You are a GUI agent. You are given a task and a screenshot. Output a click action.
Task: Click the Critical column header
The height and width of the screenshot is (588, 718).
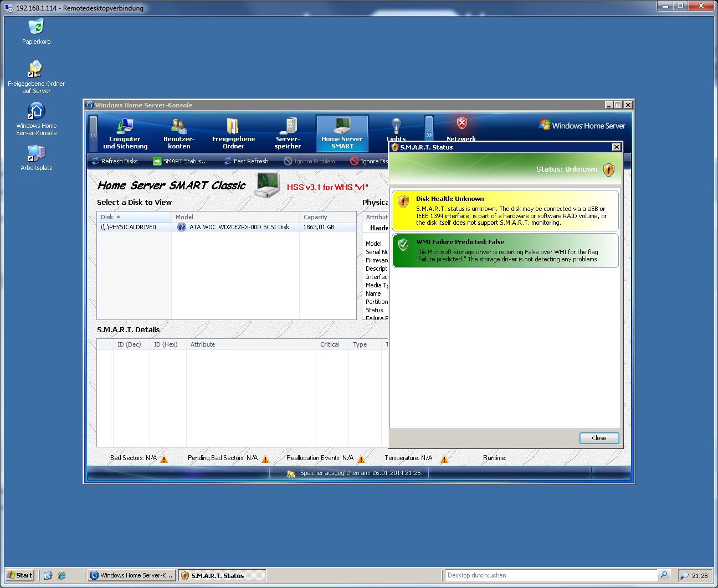(x=332, y=344)
